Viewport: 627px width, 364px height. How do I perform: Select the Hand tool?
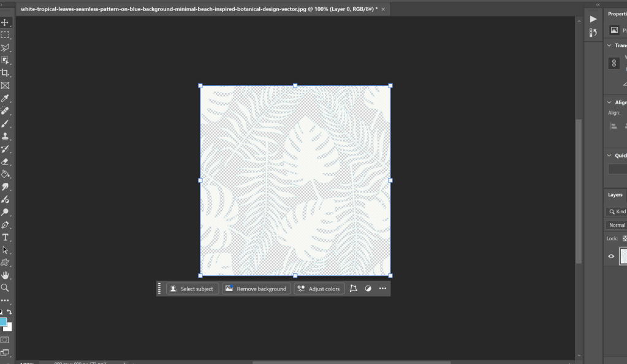coord(6,275)
